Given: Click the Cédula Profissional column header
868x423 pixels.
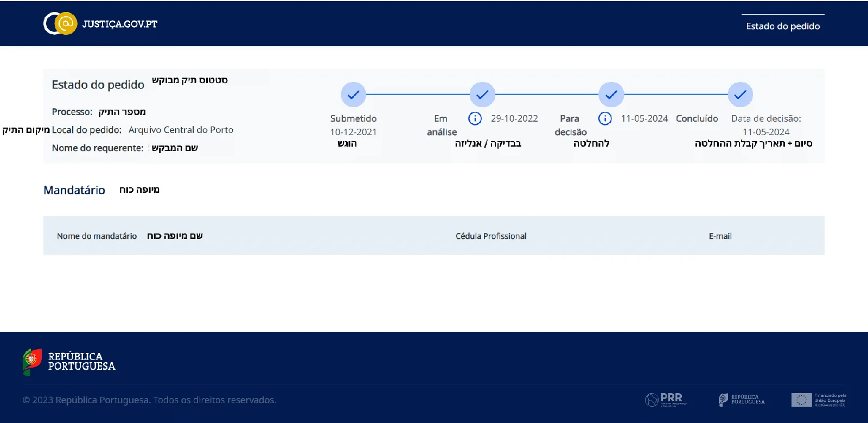Looking at the screenshot, I should [x=491, y=236].
